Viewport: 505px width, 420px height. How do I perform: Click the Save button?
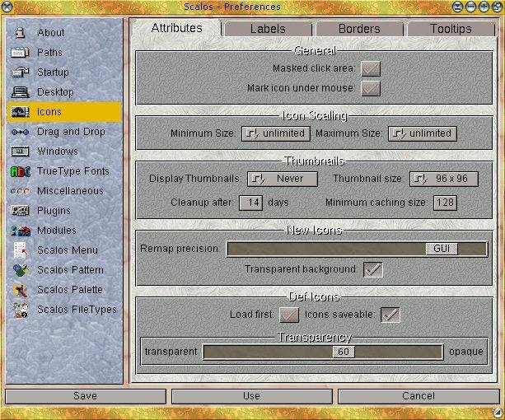pos(86,396)
